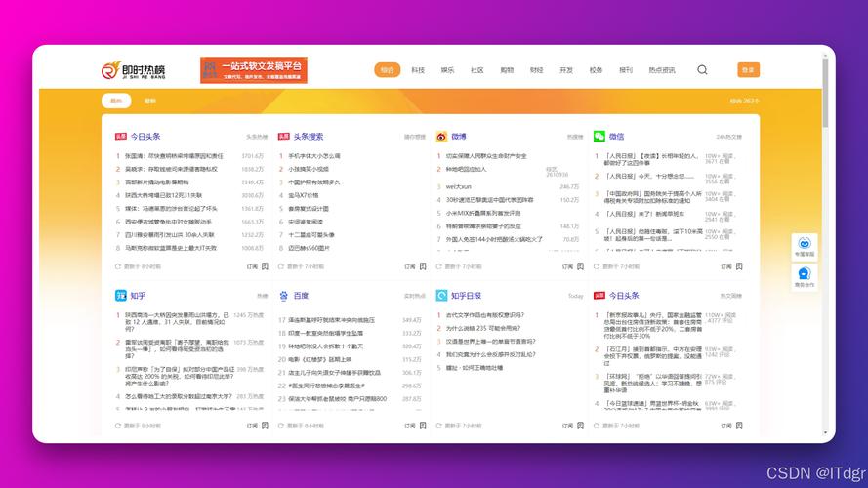This screenshot has width=868, height=488.
Task: Open the wei大xun Weibo hot item
Action: click(459, 186)
